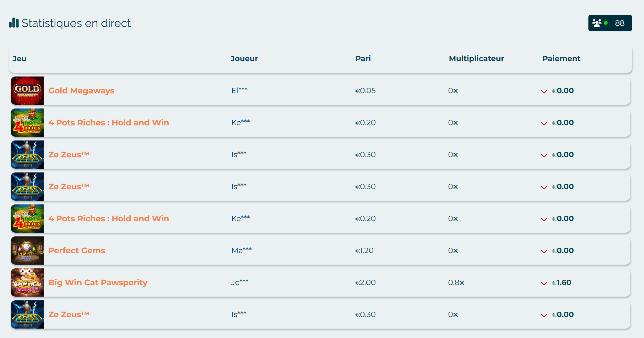
Task: Open the Perfect Gems game thumbnail
Action: pyautogui.click(x=27, y=251)
